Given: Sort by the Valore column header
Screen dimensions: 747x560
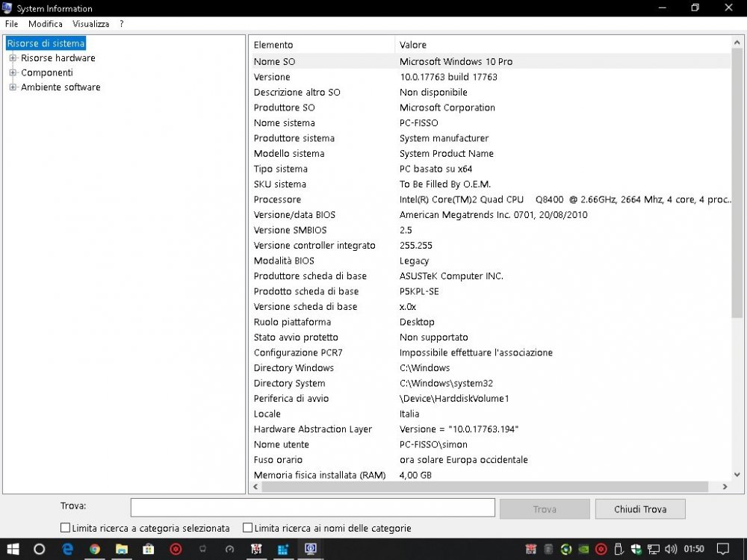Looking at the screenshot, I should (563, 45).
